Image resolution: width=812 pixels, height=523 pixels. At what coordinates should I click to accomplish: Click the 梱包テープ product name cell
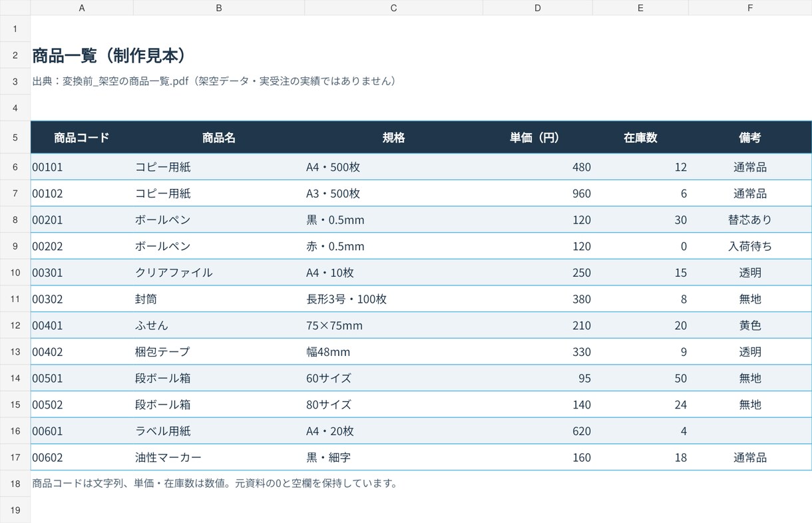(x=219, y=352)
